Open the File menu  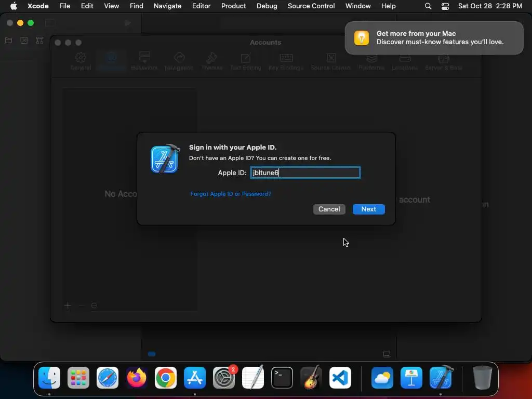[64, 6]
